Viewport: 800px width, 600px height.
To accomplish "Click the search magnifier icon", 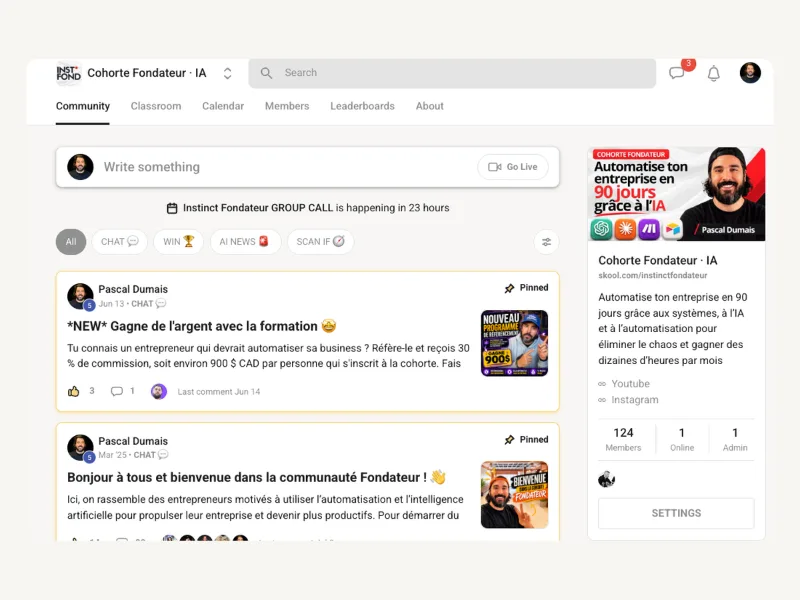I will [266, 73].
